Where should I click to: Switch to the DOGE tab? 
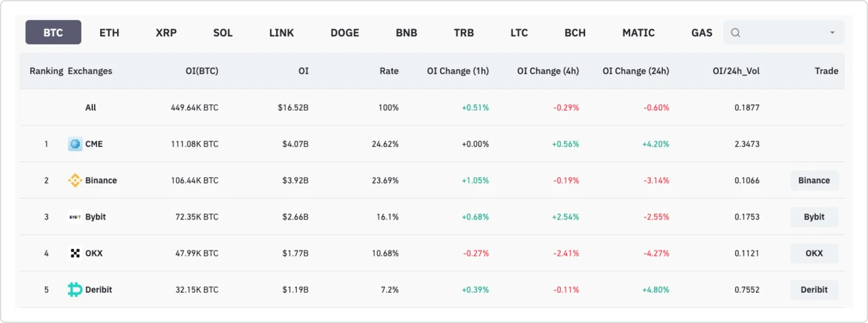point(345,32)
